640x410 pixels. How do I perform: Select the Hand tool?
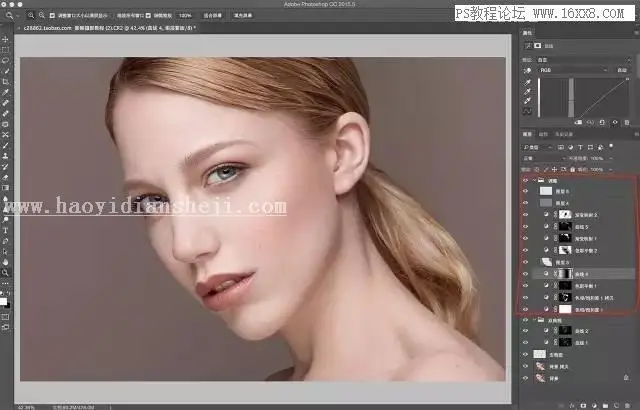5,262
